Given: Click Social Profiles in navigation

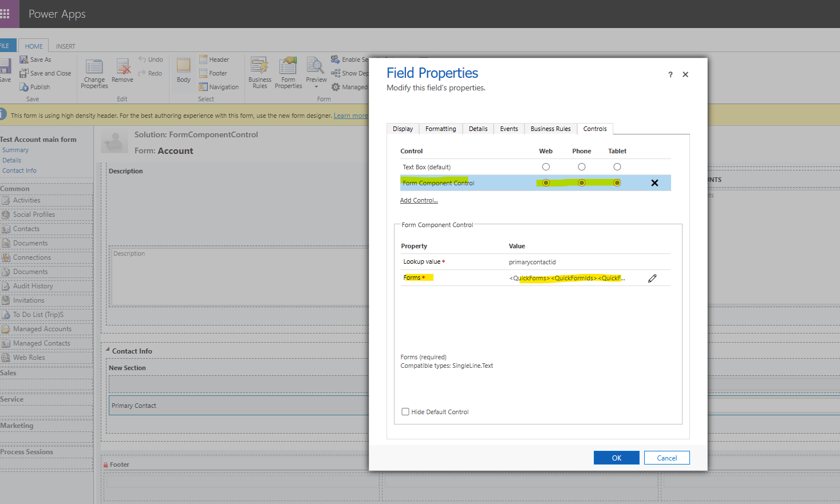Looking at the screenshot, I should pyautogui.click(x=34, y=215).
